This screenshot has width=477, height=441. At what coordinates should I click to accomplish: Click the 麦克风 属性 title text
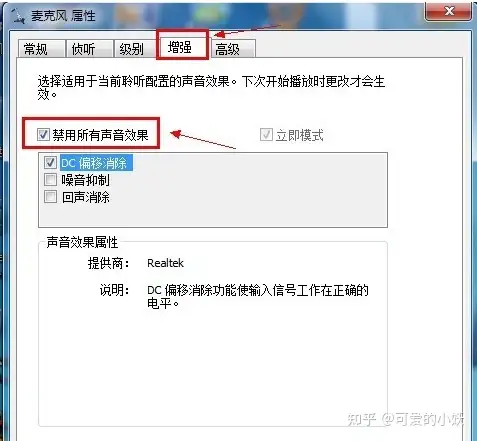pyautogui.click(x=63, y=15)
